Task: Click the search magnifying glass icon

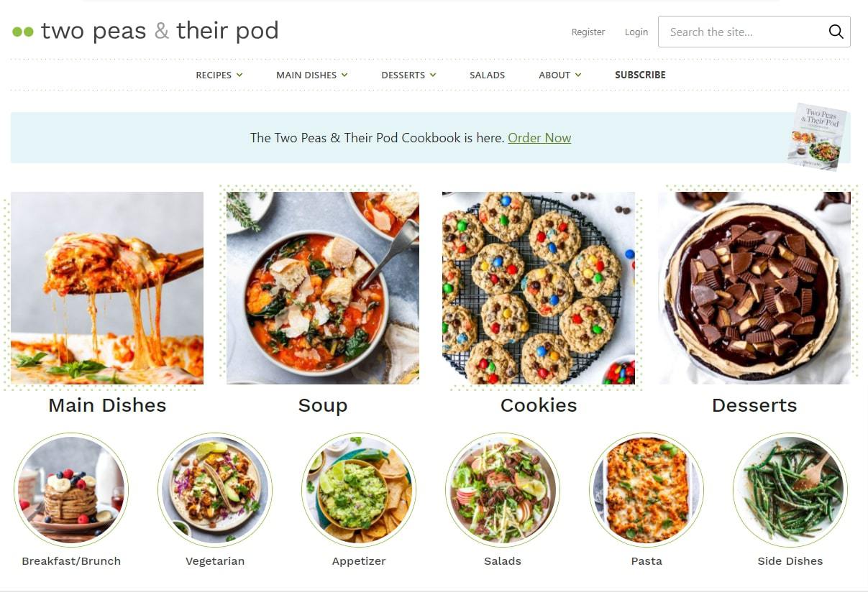Action: tap(835, 32)
